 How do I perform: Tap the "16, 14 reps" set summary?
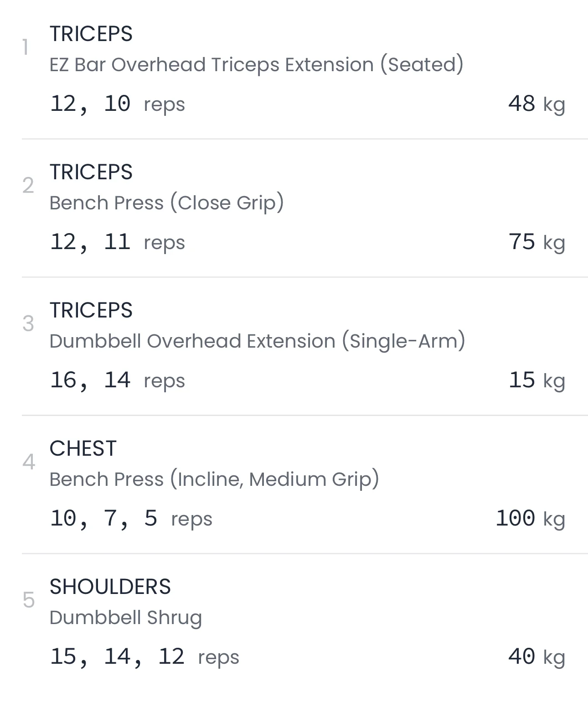click(117, 380)
